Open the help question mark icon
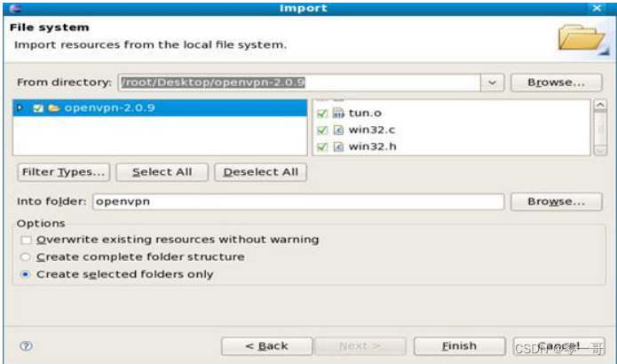Screen dimensions: 617x364 [26, 346]
